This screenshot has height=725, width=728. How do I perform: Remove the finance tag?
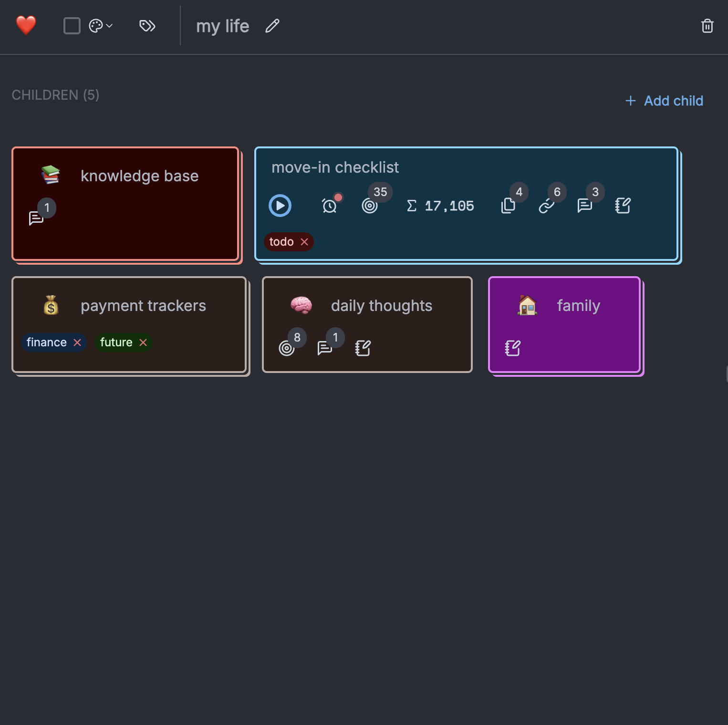[77, 342]
